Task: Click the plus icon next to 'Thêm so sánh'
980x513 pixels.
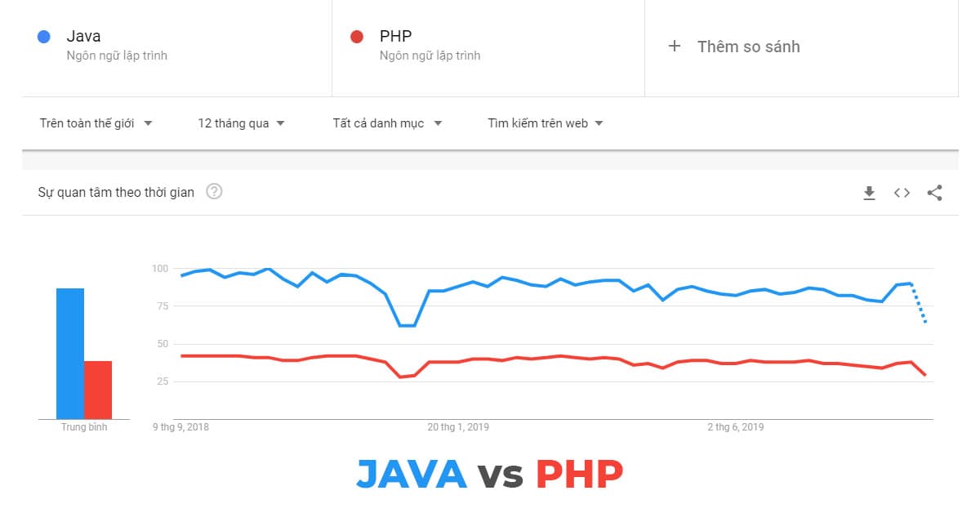Action: 675,47
